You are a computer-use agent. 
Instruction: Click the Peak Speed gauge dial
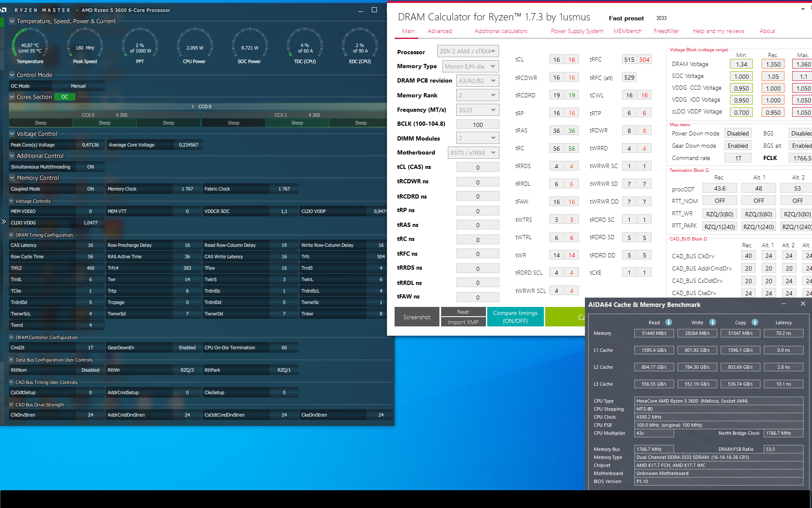coord(85,46)
